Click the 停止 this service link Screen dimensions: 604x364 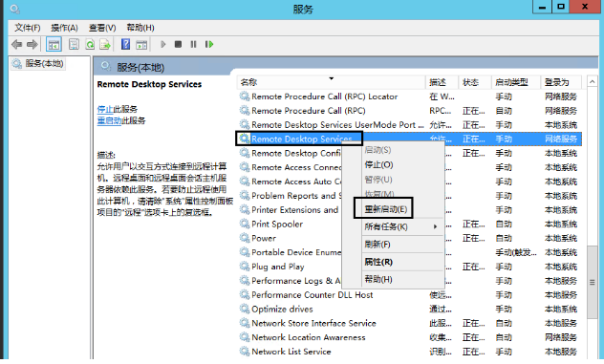tap(105, 109)
